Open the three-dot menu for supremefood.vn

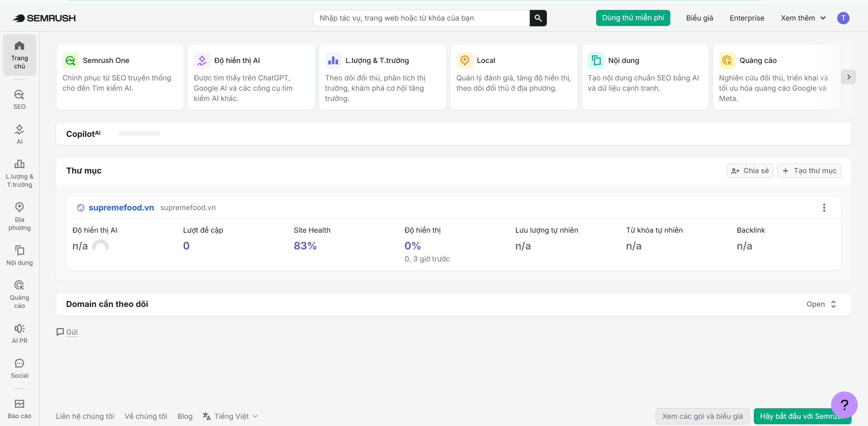point(824,208)
